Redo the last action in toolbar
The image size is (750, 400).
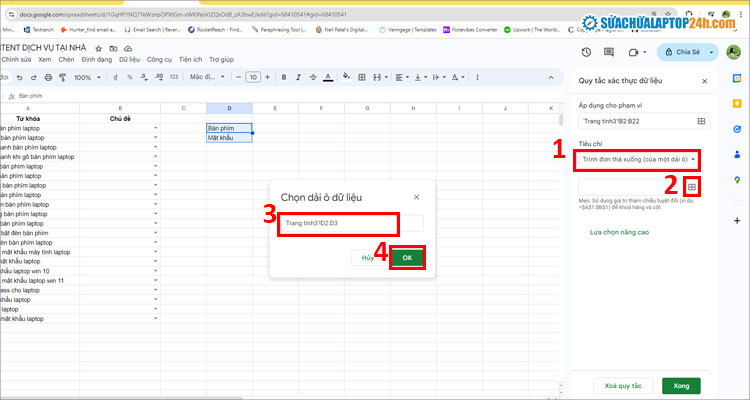coord(33,77)
